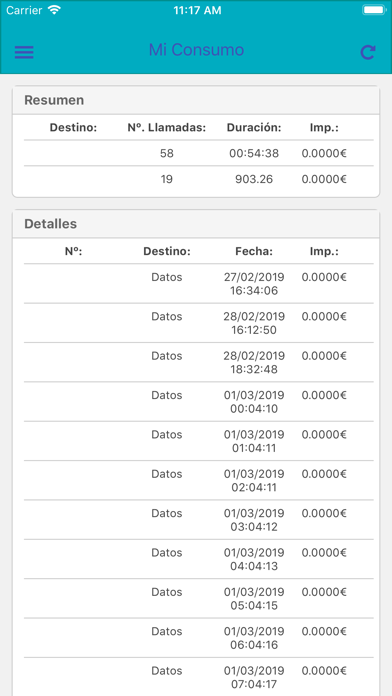The width and height of the screenshot is (392, 696).
Task: Tap the 11:17 AM clock in status bar
Action: click(x=197, y=10)
